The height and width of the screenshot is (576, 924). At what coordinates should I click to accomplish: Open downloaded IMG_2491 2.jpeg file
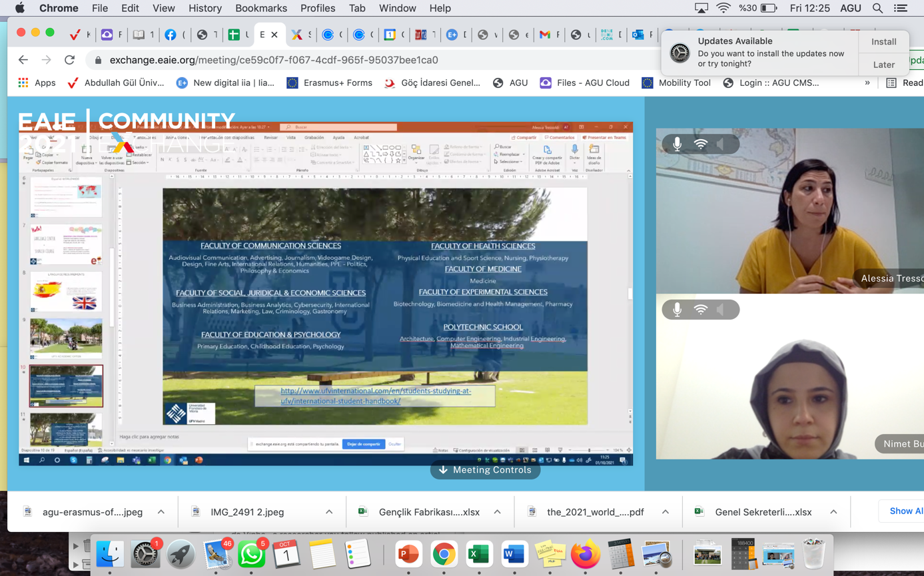(247, 512)
